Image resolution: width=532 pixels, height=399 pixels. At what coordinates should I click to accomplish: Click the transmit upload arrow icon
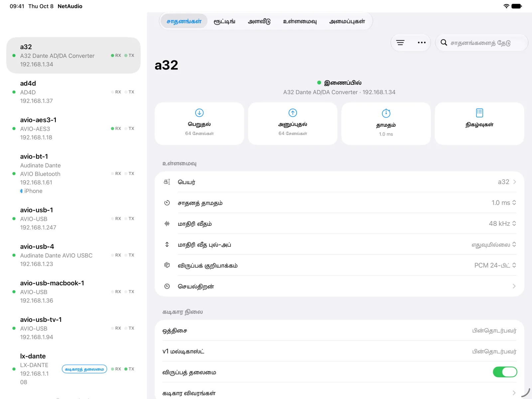click(x=293, y=113)
